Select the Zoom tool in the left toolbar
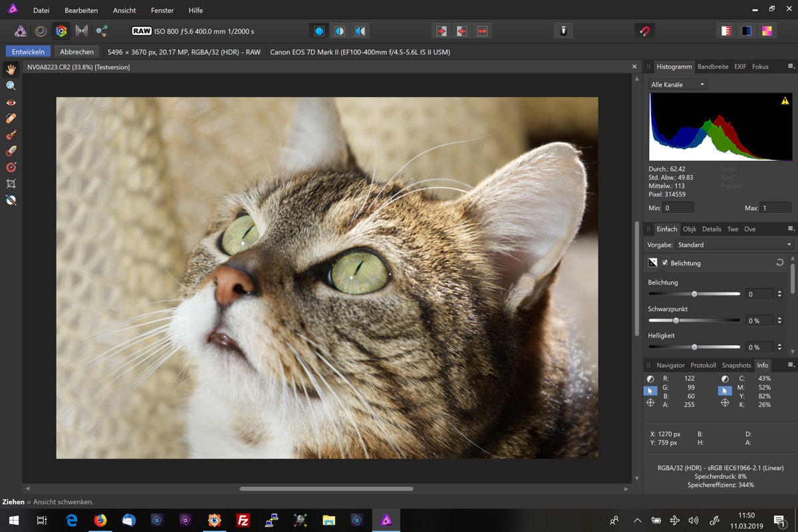 tap(11, 86)
